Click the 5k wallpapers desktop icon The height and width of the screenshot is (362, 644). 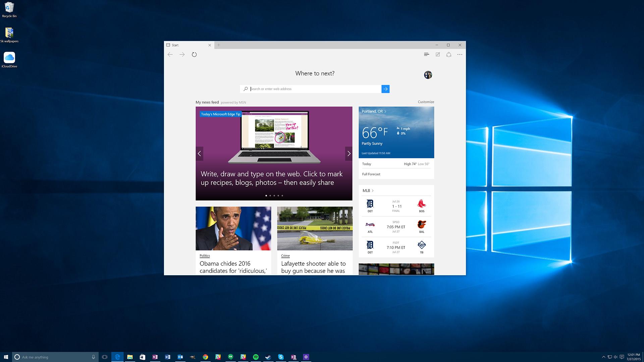pyautogui.click(x=9, y=33)
